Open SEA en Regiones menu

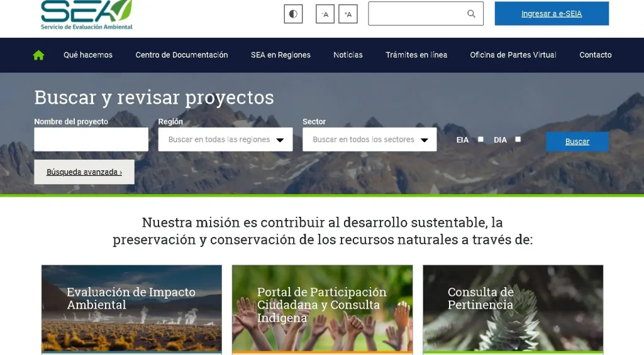[x=280, y=55]
